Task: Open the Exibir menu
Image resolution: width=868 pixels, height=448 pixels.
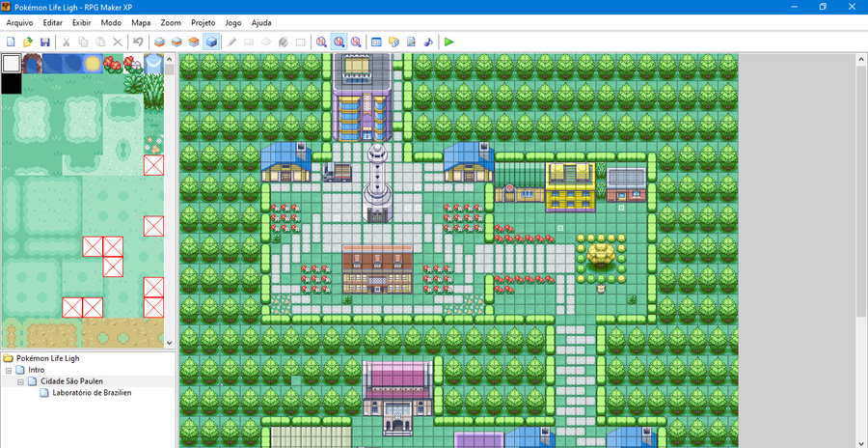Action: coord(81,23)
